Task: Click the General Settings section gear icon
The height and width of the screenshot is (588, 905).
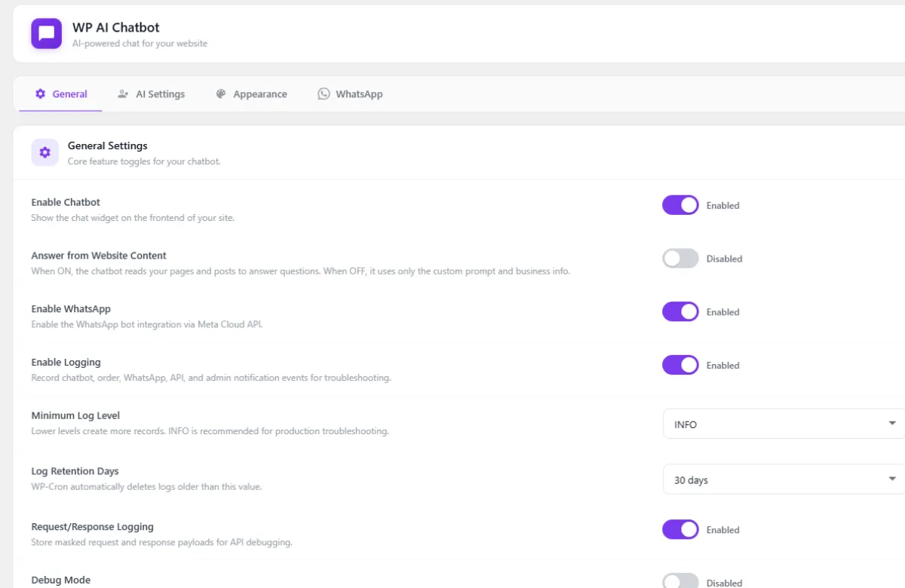Action: [44, 152]
